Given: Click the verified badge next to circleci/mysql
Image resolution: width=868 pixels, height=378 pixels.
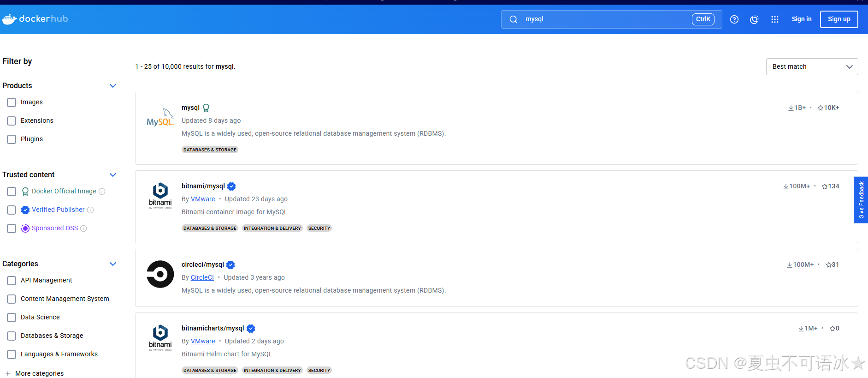Looking at the screenshot, I should coord(230,265).
